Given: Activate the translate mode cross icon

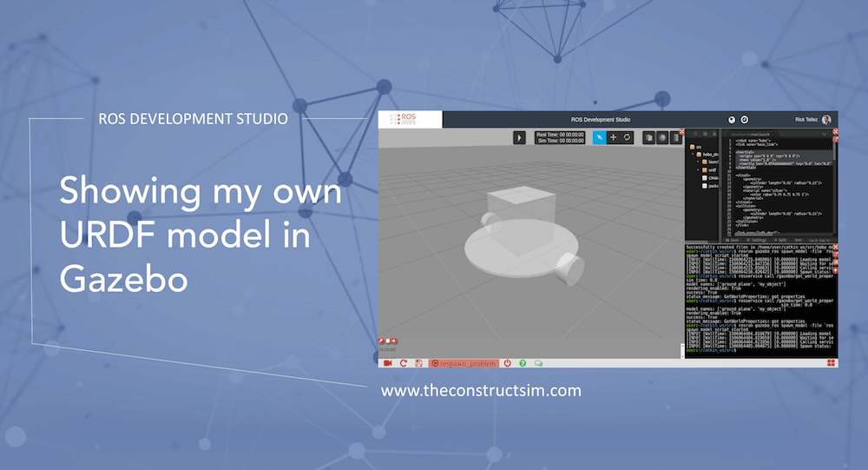Looking at the screenshot, I should (614, 137).
